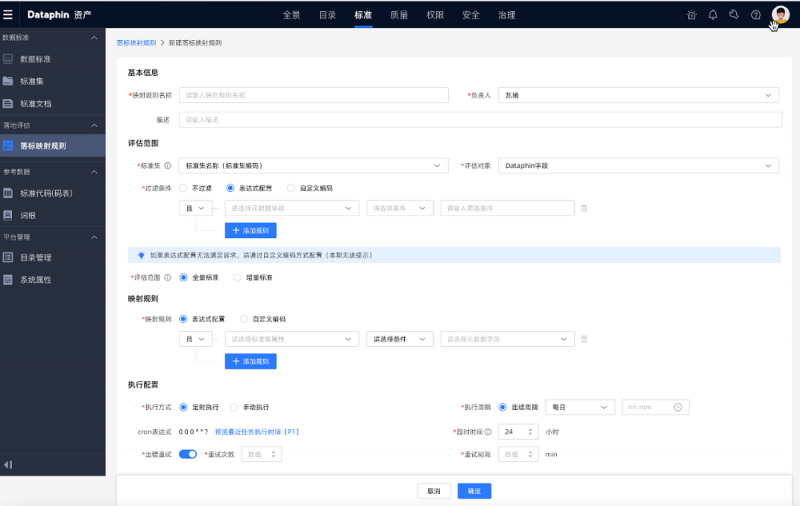The image size is (800, 506).
Task: Select the 不过滤 radio option
Action: [x=183, y=187]
